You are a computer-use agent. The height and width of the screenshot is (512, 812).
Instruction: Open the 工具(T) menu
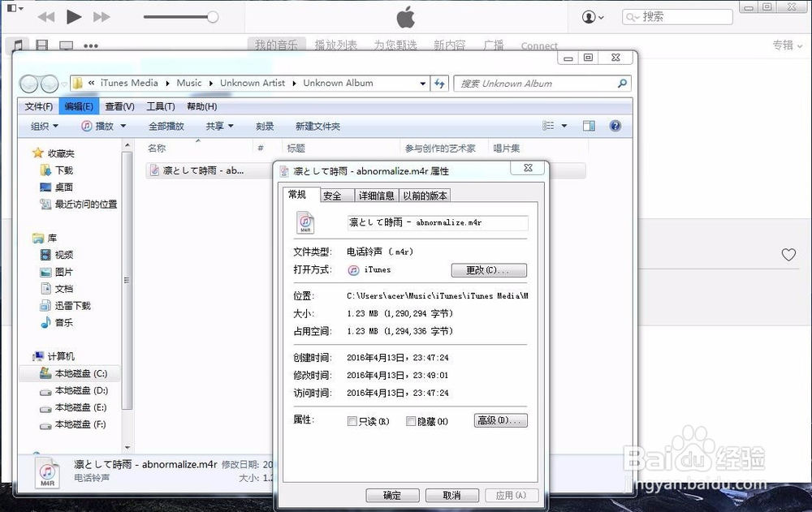[x=161, y=106]
